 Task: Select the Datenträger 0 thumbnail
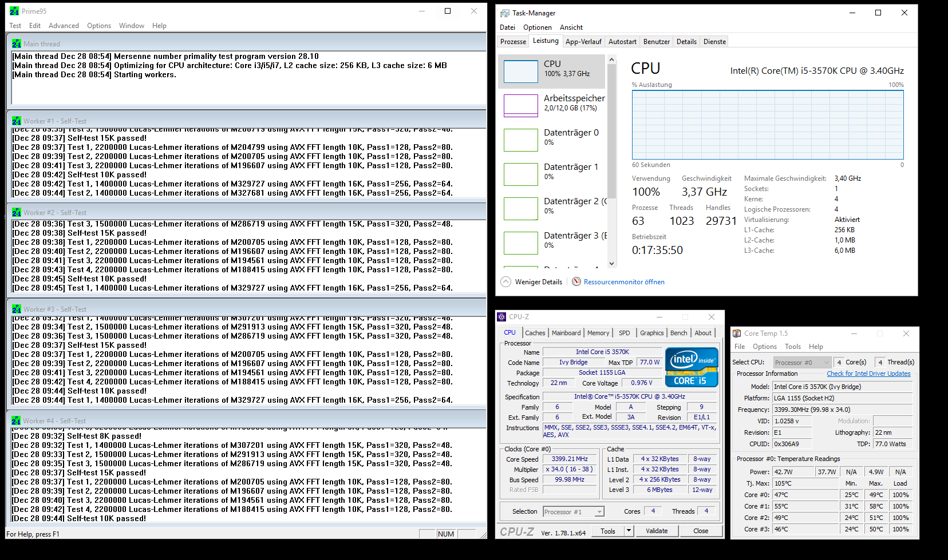521,140
